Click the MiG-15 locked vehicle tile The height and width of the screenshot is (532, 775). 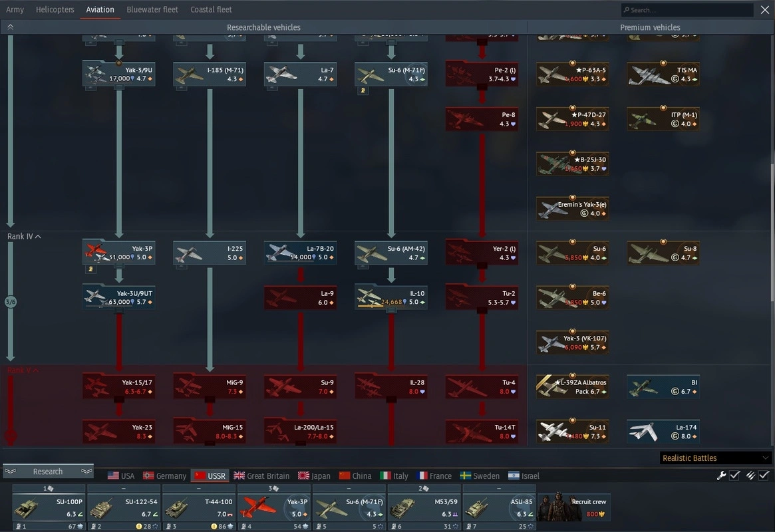[210, 432]
